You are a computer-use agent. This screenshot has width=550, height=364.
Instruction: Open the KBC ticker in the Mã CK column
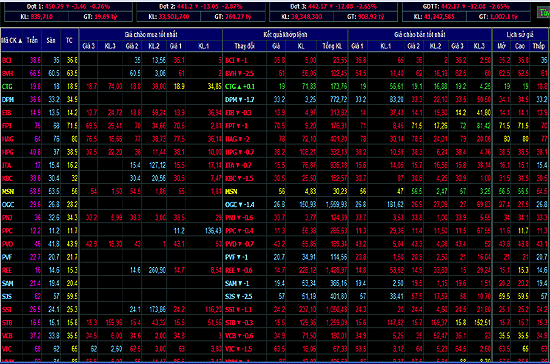point(7,178)
